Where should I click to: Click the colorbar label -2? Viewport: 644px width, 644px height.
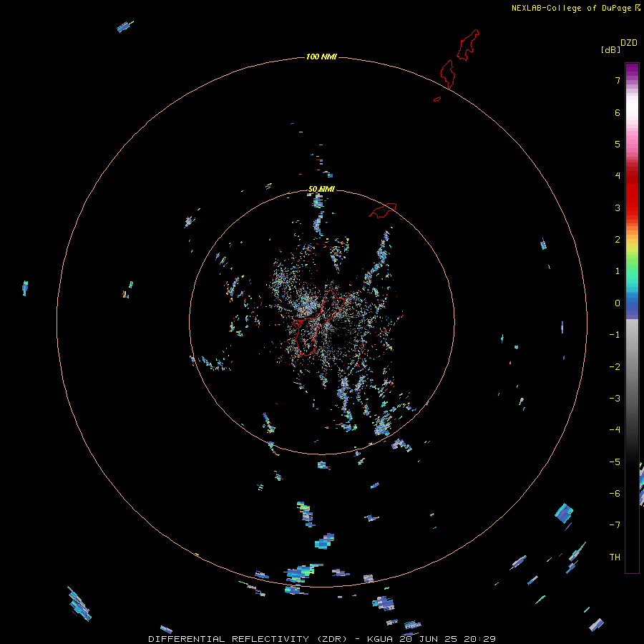click(615, 367)
